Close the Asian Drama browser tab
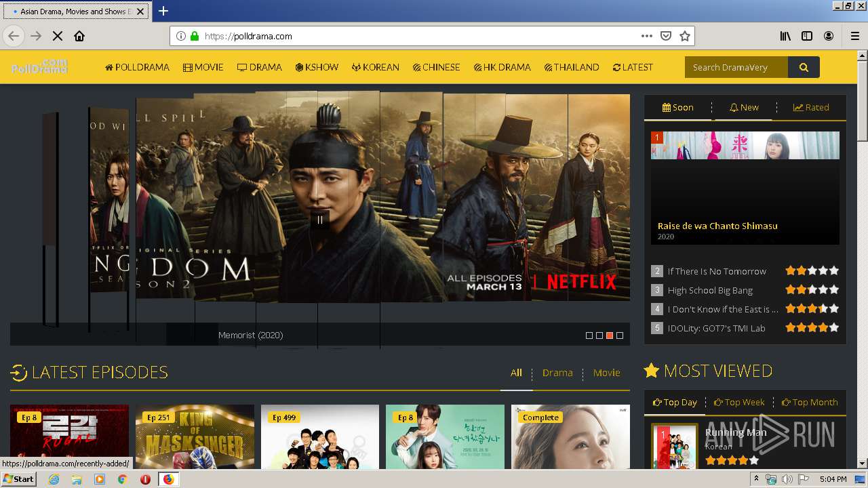This screenshot has width=868, height=488. pyautogui.click(x=140, y=12)
